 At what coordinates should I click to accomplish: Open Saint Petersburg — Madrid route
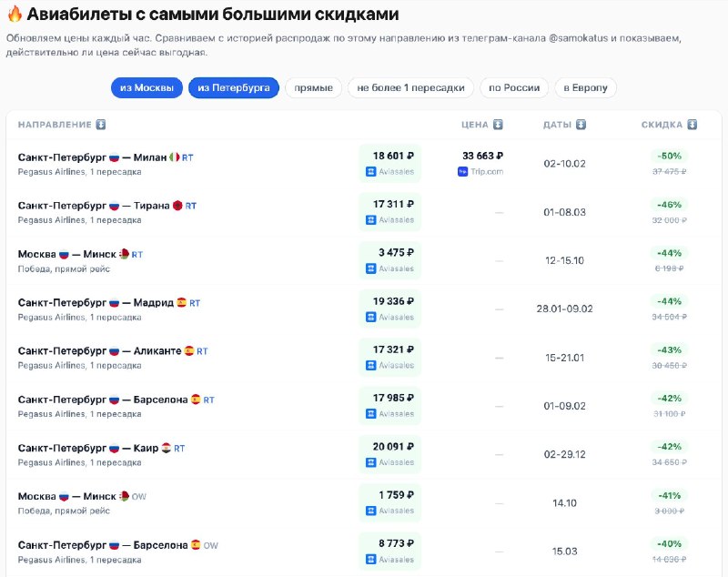point(109,303)
